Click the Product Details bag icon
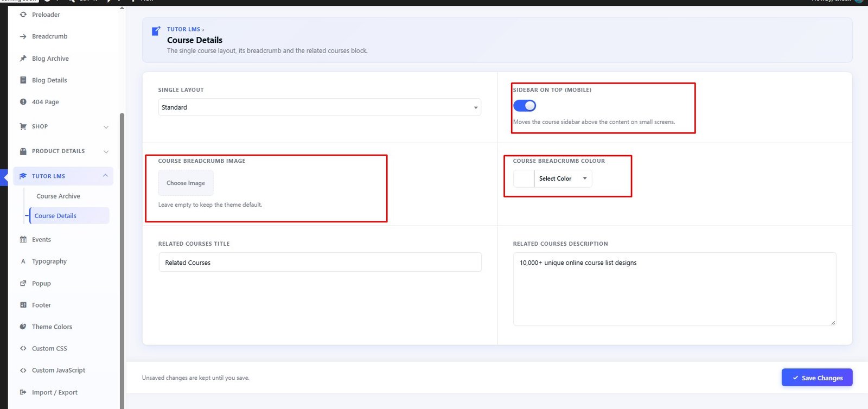 coord(23,151)
